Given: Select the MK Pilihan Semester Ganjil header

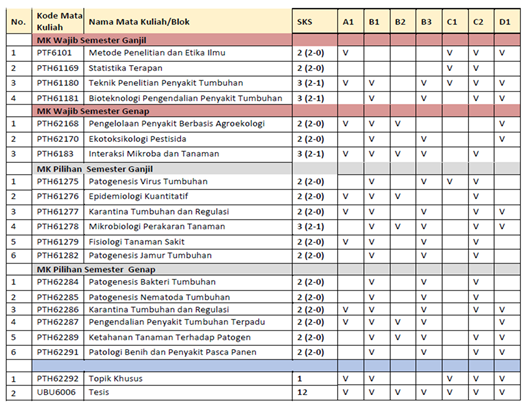Looking at the screenshot, I should coord(95,169).
